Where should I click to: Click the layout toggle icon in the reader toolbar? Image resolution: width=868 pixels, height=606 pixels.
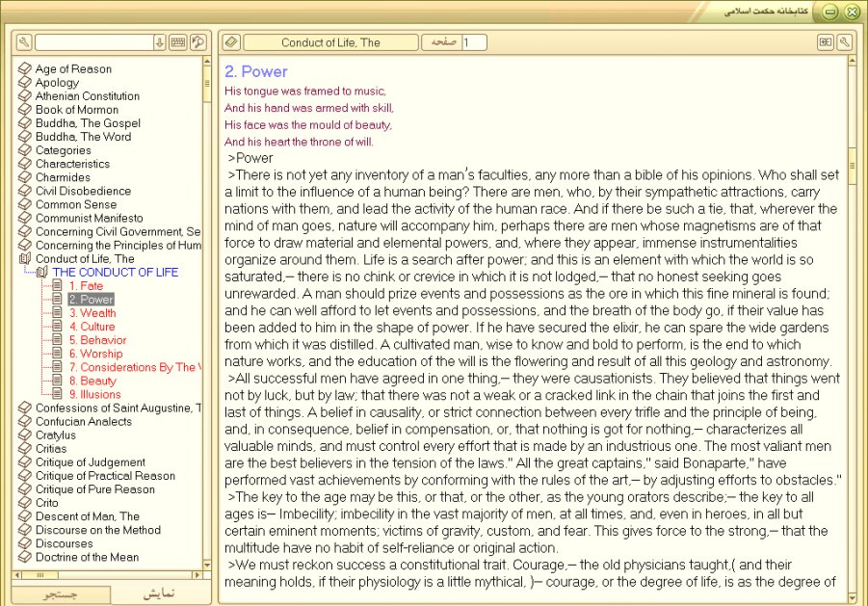pos(826,42)
